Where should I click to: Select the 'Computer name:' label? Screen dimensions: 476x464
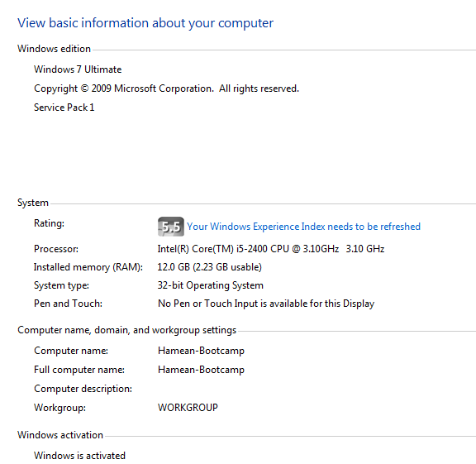(x=71, y=351)
